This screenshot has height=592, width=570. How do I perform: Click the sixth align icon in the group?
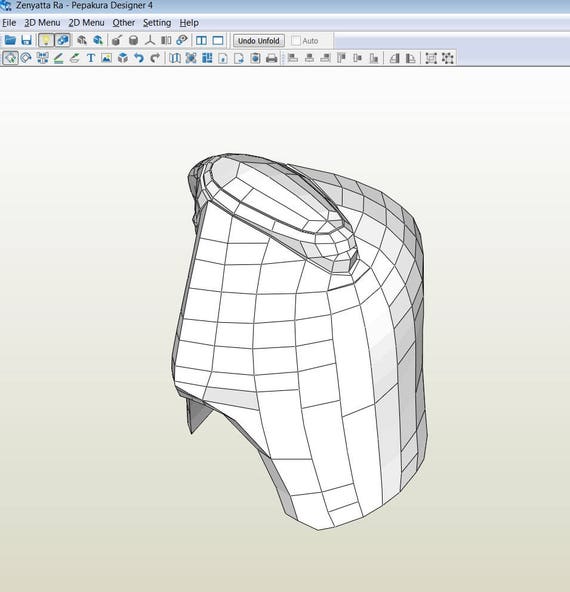pos(374,58)
